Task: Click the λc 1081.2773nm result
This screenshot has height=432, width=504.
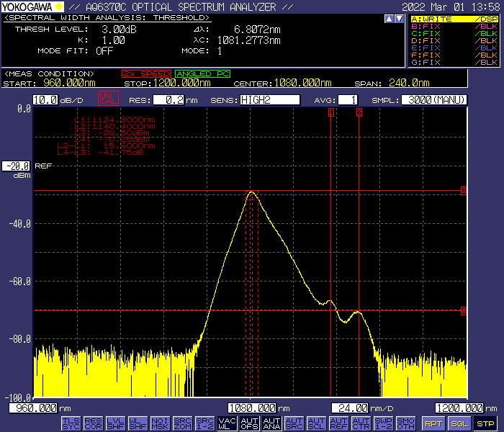Action: (x=249, y=40)
